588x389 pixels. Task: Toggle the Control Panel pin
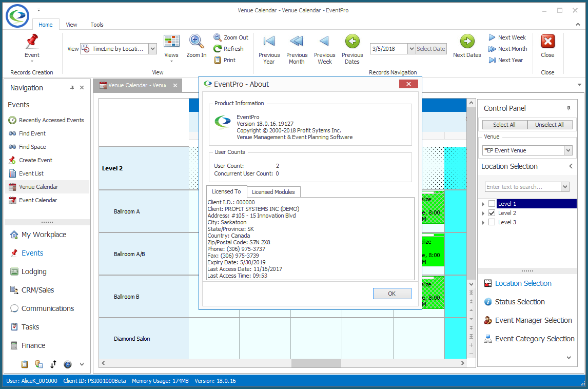569,108
